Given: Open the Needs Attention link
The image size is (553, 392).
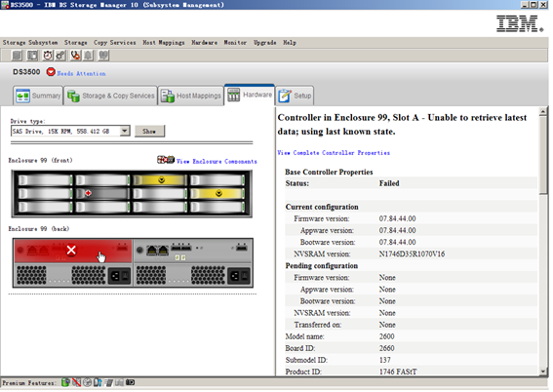Looking at the screenshot, I should click(x=81, y=74).
